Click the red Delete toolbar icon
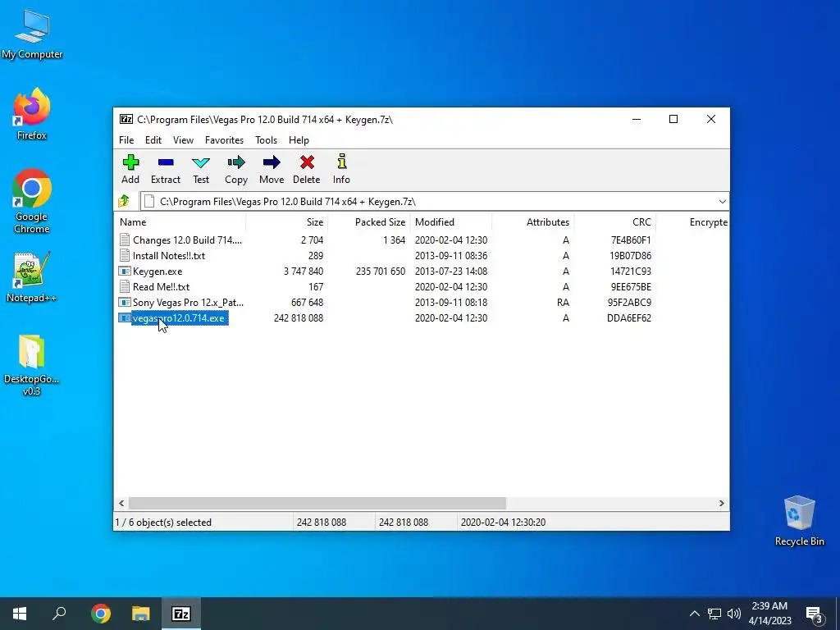Image resolution: width=840 pixels, height=630 pixels. click(x=307, y=162)
